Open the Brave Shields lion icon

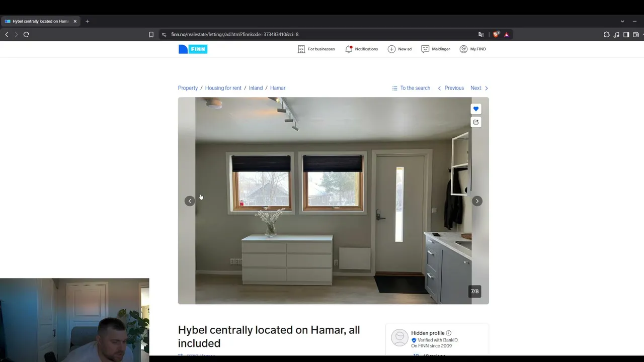point(496,34)
